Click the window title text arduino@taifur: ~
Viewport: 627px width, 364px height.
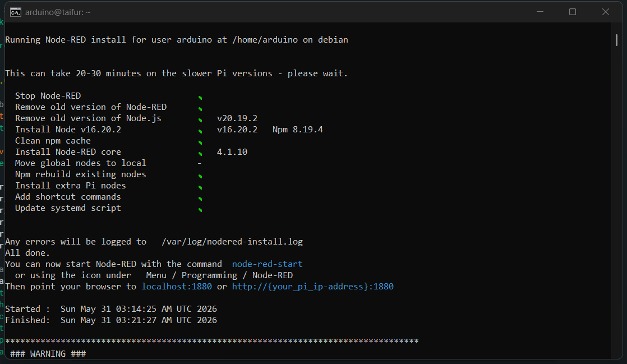point(58,12)
